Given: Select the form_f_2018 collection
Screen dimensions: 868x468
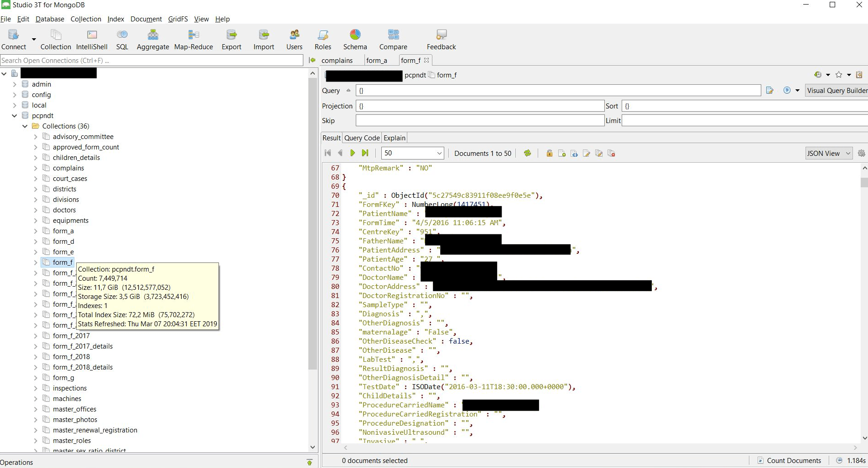Looking at the screenshot, I should 71,357.
